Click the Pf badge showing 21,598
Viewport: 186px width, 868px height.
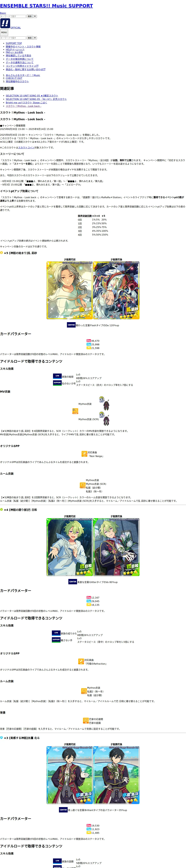pos(89,348)
